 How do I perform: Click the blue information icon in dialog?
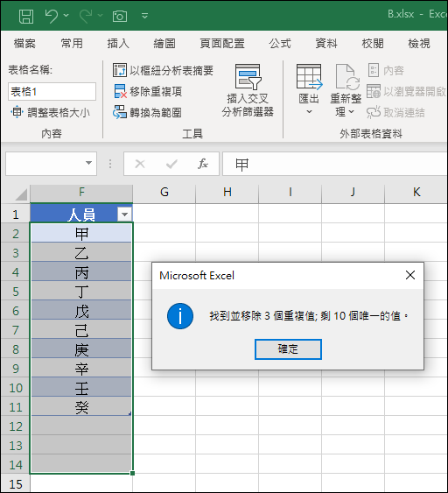click(180, 316)
